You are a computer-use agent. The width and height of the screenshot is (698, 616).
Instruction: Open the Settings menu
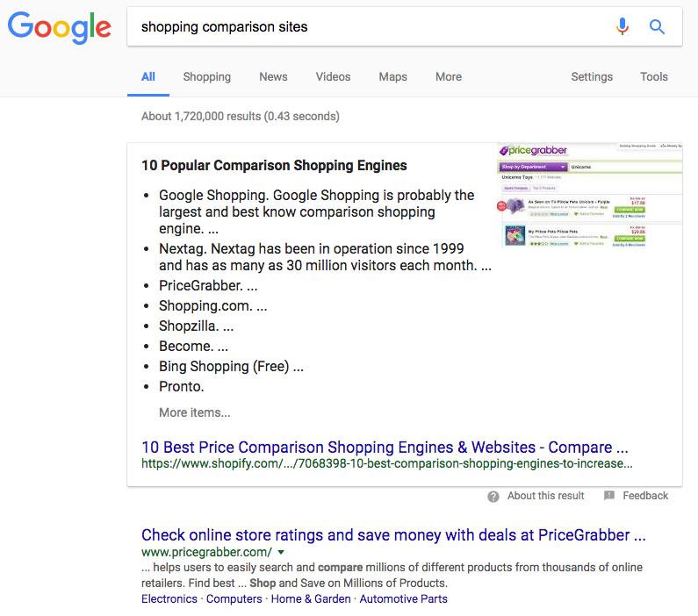pyautogui.click(x=592, y=76)
